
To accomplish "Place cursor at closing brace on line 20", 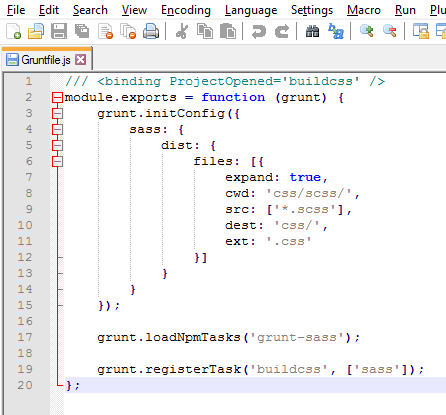I will 69,386.
